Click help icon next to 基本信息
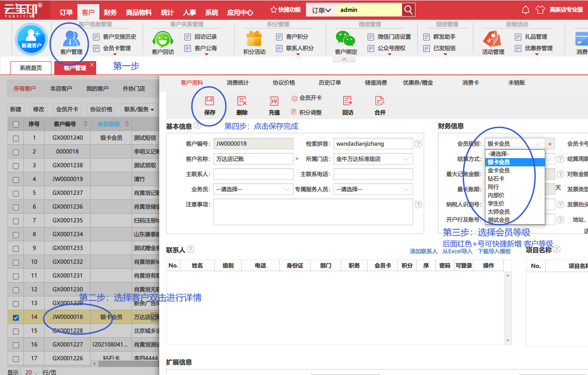The height and width of the screenshot is (375, 588). click(197, 125)
